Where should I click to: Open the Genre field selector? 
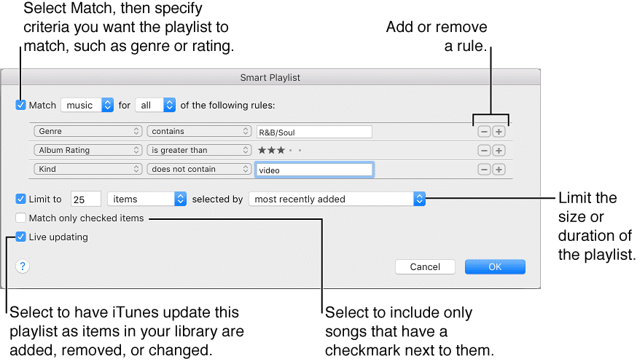[x=87, y=132]
